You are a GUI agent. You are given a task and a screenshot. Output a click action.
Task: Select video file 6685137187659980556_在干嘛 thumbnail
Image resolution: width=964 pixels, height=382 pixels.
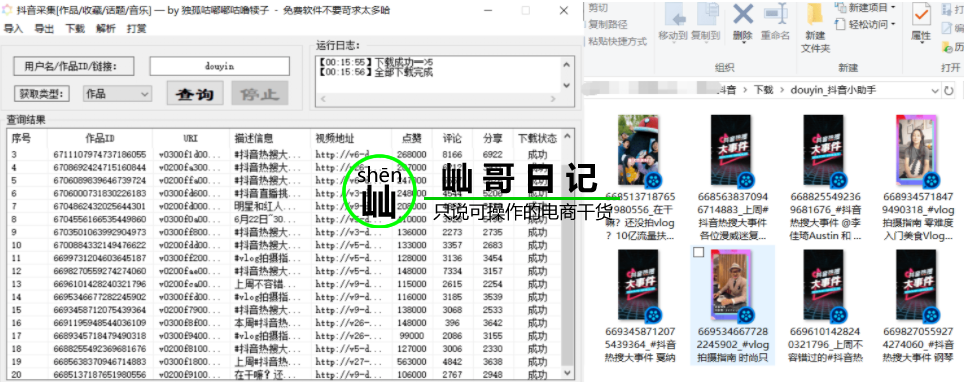638,150
